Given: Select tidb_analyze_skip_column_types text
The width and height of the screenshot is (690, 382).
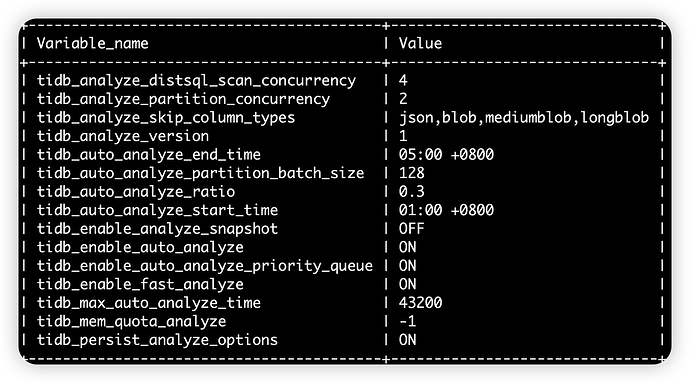Looking at the screenshot, I should click(x=166, y=118).
